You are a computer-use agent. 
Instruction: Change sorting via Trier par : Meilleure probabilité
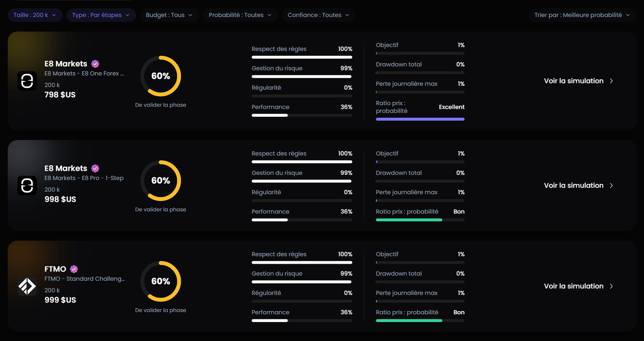[x=582, y=15]
